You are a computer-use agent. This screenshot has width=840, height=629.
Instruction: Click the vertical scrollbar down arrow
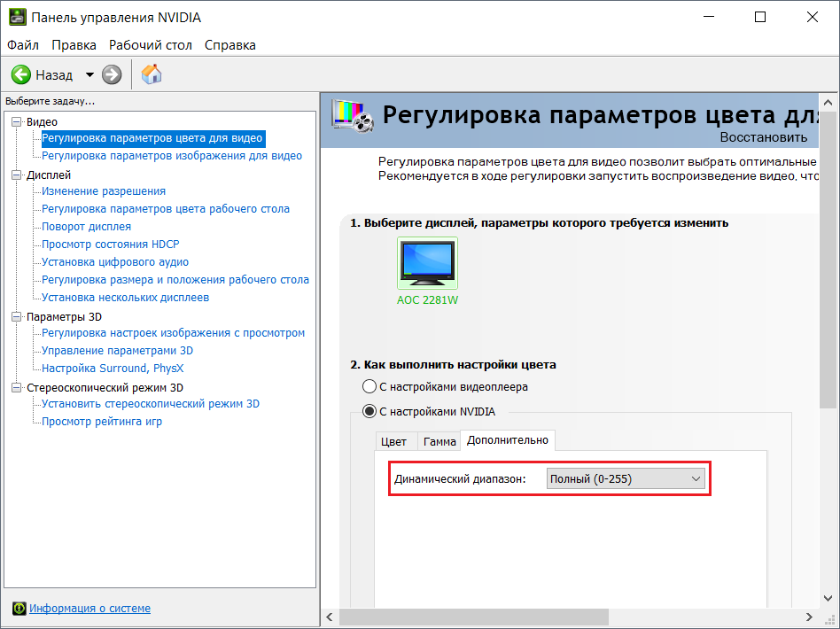828,598
